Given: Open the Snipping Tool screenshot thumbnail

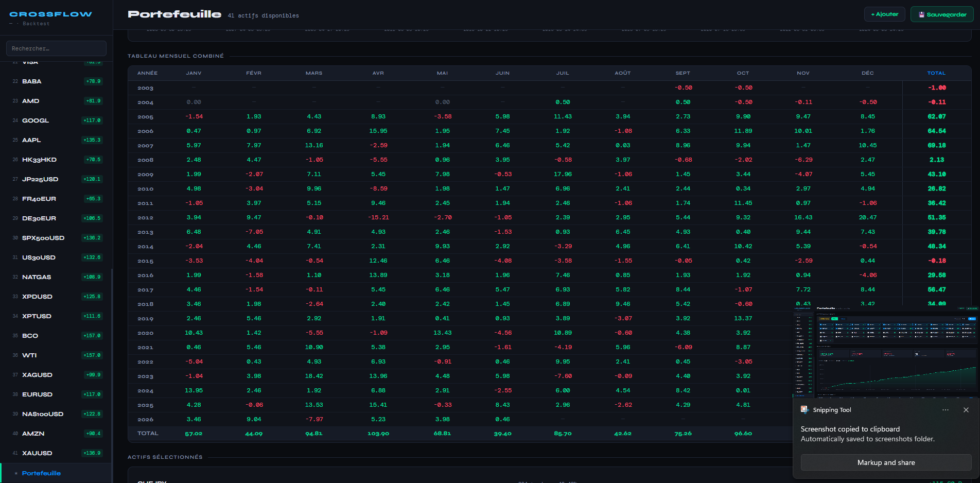Looking at the screenshot, I should (x=886, y=351).
